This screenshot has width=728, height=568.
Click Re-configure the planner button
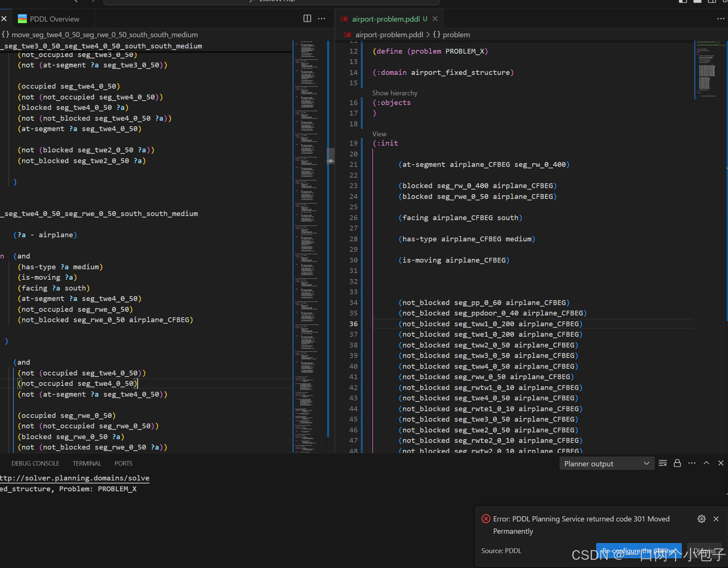(638, 550)
